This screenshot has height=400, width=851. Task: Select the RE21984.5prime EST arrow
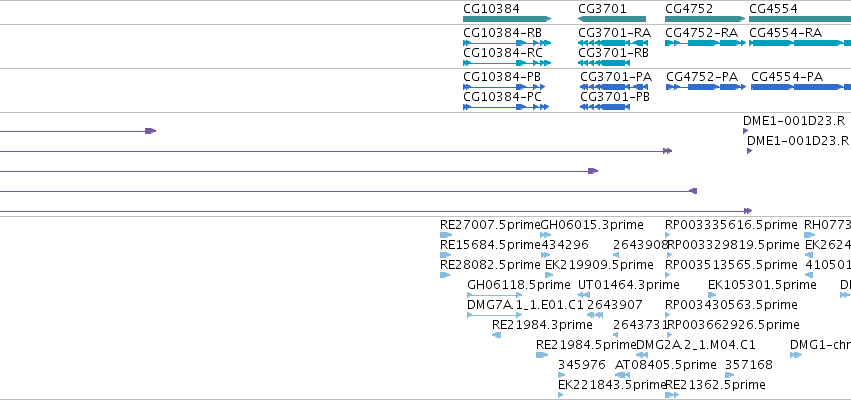tap(542, 355)
